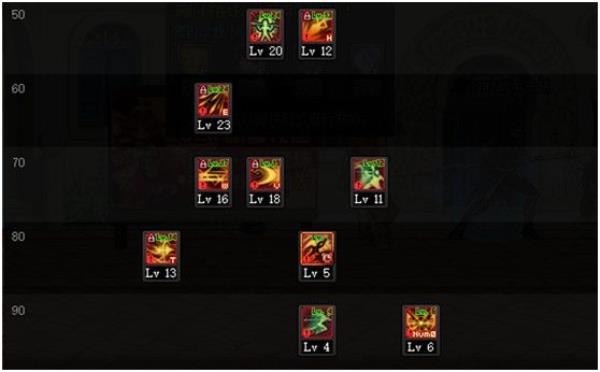The height and width of the screenshot is (372, 600).
Task: Click the level 80 row label
Action: point(18,236)
